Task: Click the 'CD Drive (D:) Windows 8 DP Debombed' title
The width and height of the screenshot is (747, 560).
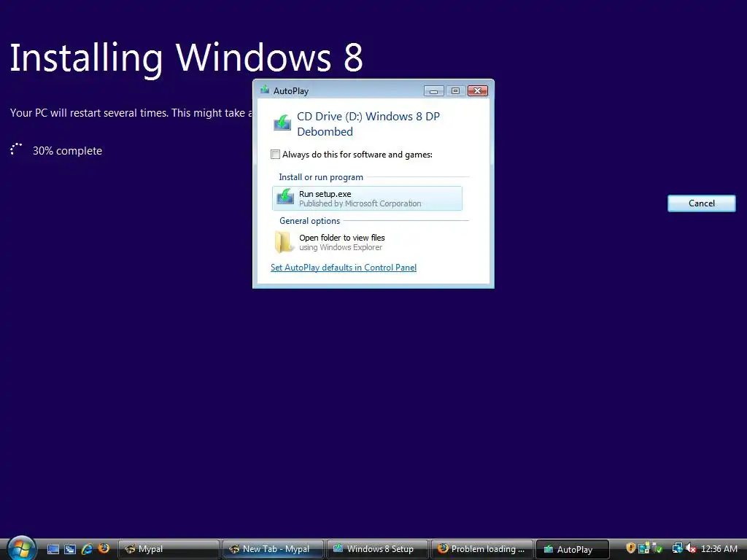Action: tap(368, 124)
